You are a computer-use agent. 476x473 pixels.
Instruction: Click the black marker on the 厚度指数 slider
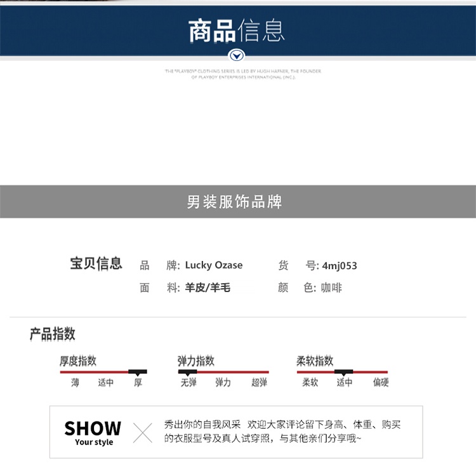pyautogui.click(x=138, y=371)
